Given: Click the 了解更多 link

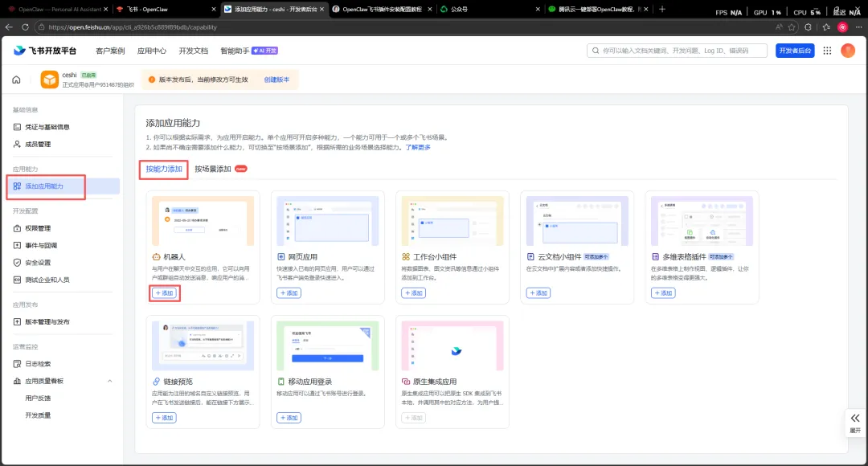Looking at the screenshot, I should coord(418,147).
